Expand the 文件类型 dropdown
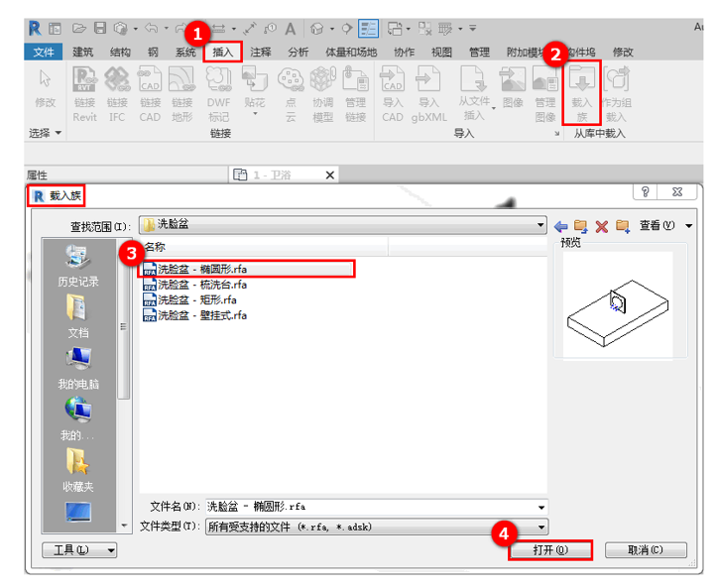This screenshot has width=717, height=588. (541, 528)
